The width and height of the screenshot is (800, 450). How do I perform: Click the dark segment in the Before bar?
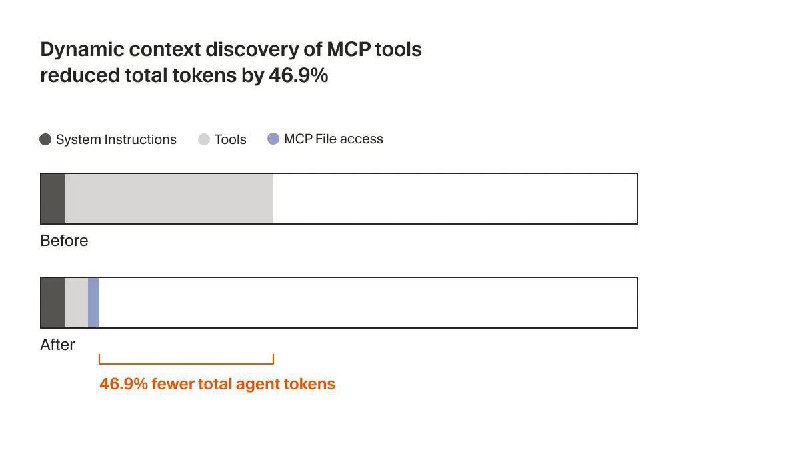click(x=52, y=198)
